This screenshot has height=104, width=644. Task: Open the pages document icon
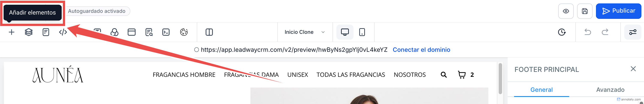click(46, 32)
